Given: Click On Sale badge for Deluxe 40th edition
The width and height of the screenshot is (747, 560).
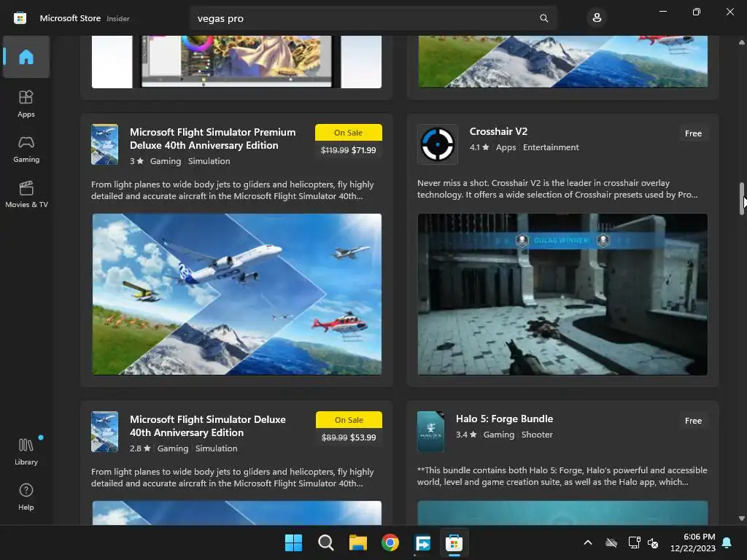Looking at the screenshot, I should [349, 419].
